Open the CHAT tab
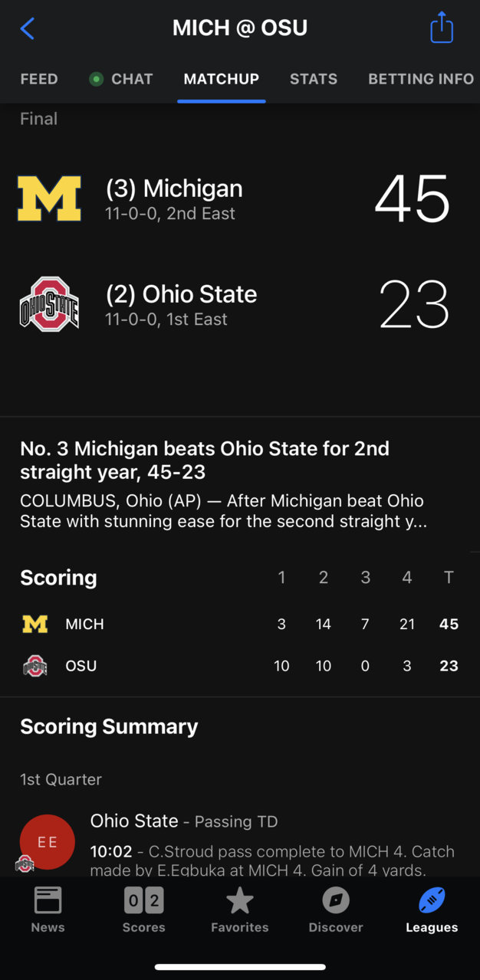This screenshot has width=480, height=980. 122,79
